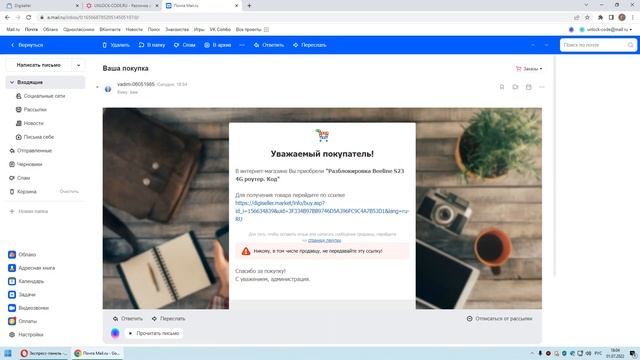The image size is (640, 360).
Task: Open the Chrome extensions puzzle icon
Action: point(600,18)
